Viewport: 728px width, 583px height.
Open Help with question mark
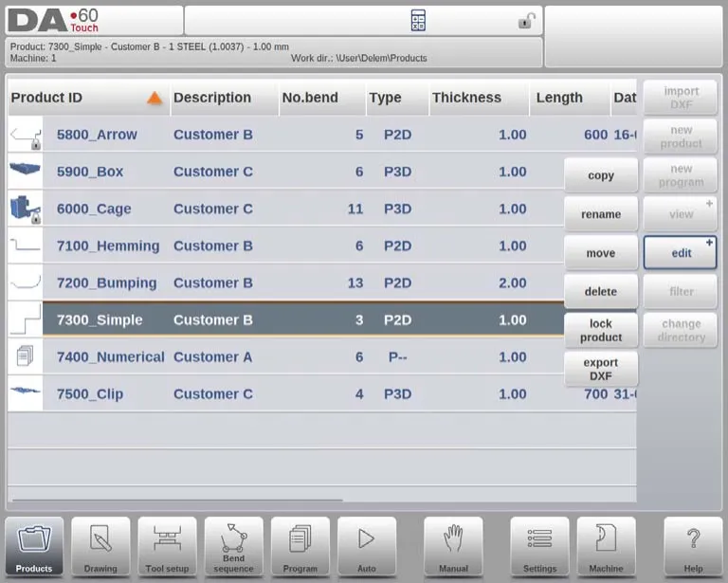(x=693, y=546)
